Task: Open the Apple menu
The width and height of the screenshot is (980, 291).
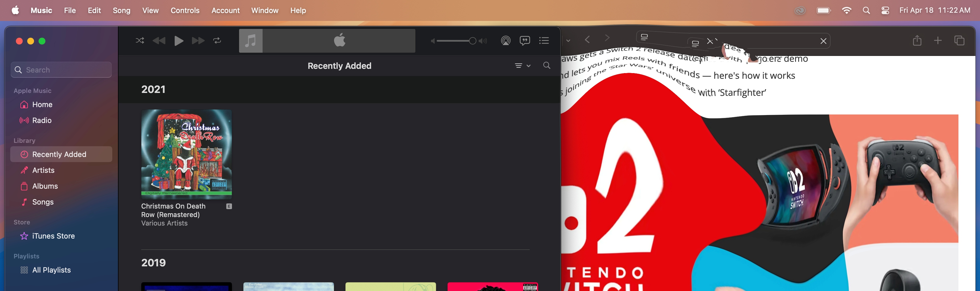Action: coord(16,10)
